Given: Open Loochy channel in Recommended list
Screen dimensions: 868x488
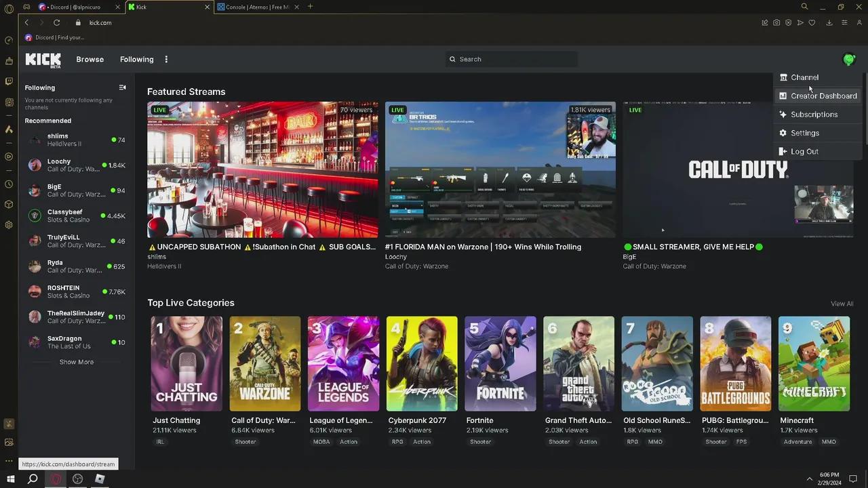Looking at the screenshot, I should 77,165.
